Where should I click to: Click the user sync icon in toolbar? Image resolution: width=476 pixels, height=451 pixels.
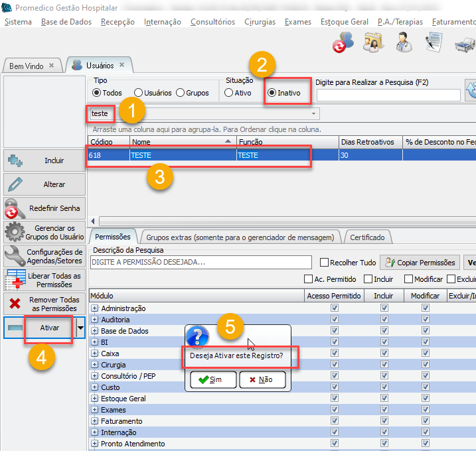(344, 42)
